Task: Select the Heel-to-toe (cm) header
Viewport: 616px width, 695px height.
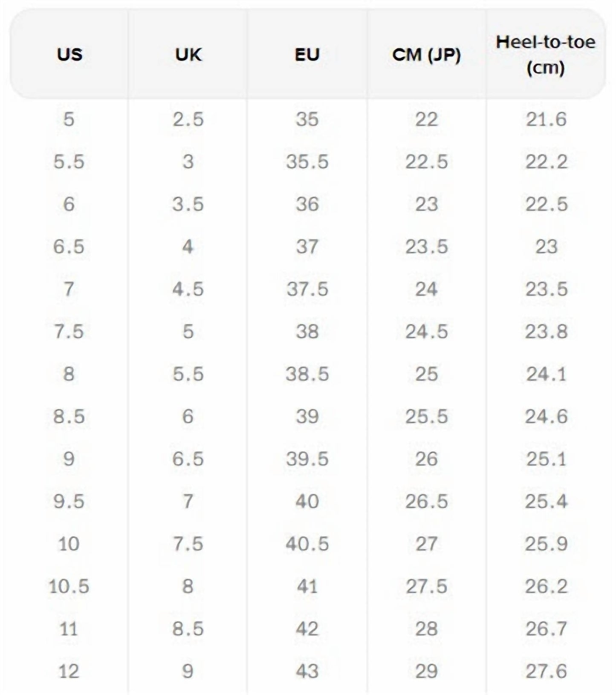Action: (x=546, y=55)
